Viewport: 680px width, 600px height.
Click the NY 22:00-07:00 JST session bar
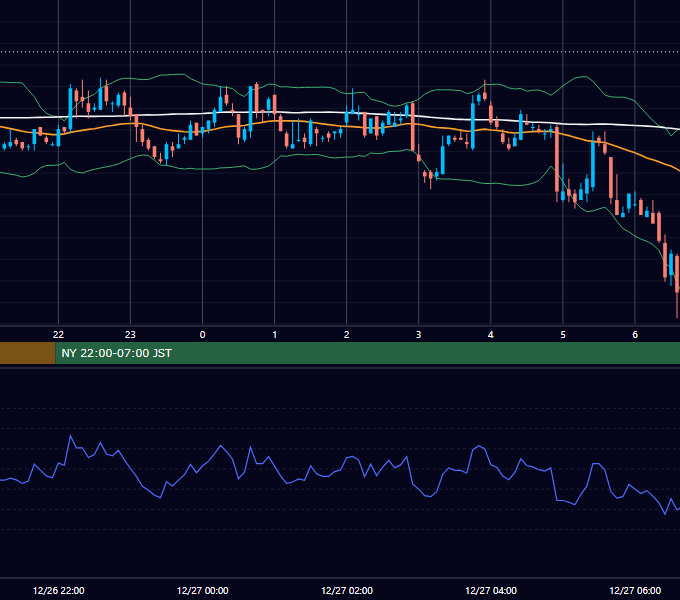(368, 353)
